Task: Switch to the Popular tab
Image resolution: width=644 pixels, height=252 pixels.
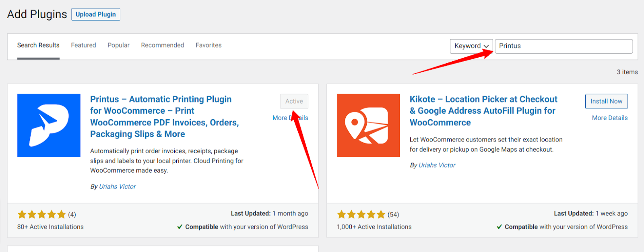Action: (118, 45)
